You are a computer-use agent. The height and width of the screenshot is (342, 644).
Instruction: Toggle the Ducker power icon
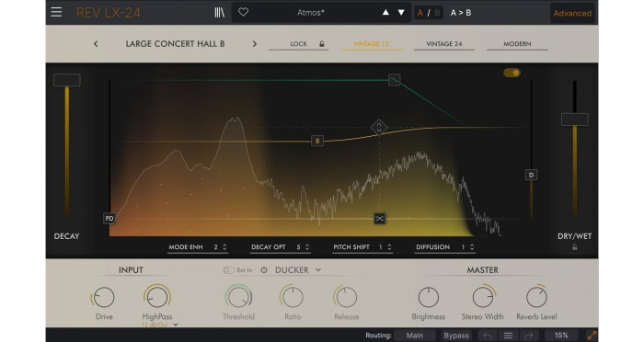pos(264,270)
